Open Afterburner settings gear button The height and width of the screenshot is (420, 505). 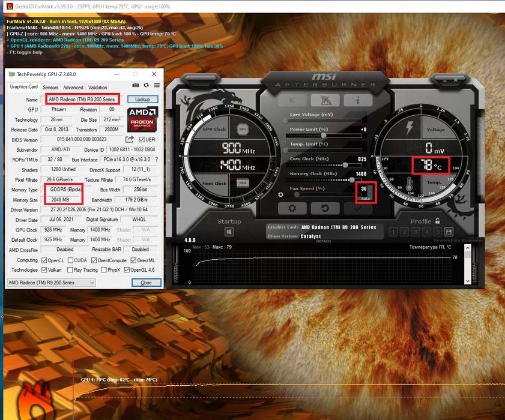coord(292,208)
